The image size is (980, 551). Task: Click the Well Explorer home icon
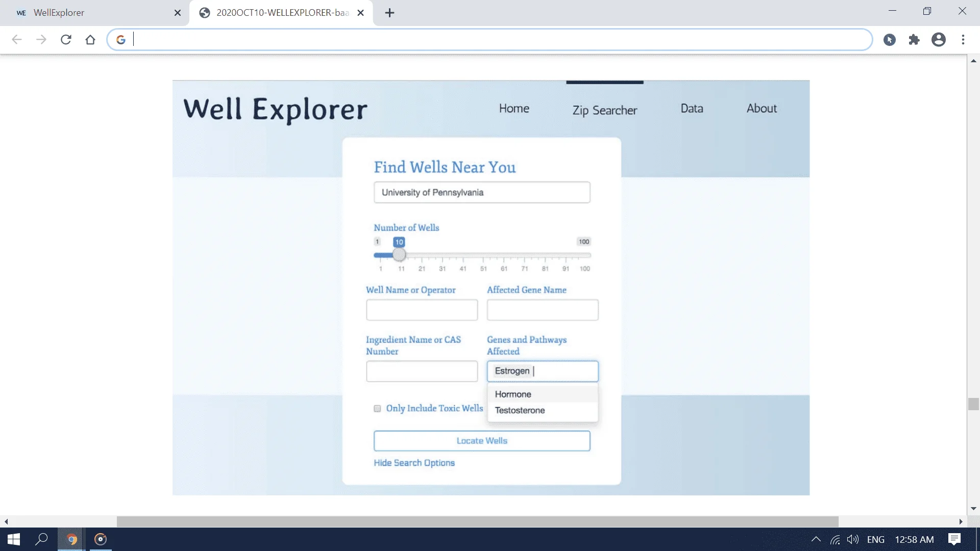tap(513, 108)
